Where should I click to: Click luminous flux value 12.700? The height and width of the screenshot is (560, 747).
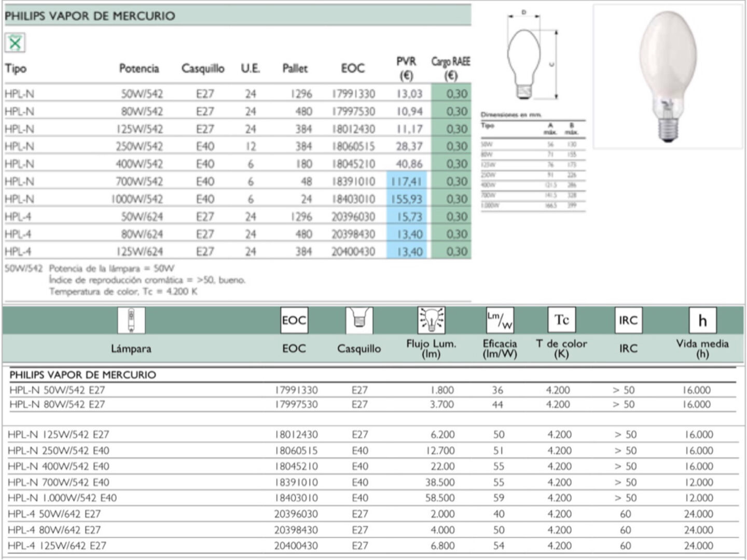point(440,451)
